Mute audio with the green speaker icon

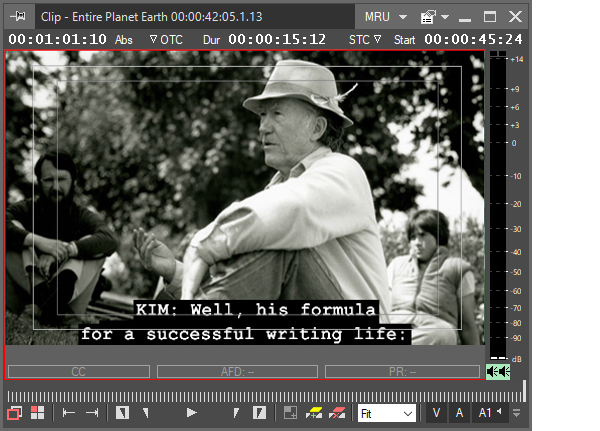click(498, 372)
